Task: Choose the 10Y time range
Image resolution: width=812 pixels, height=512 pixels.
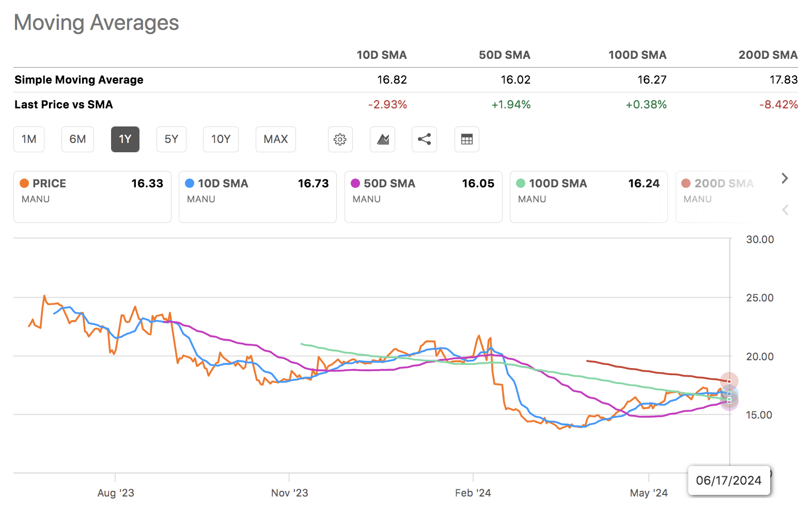Action: pos(221,139)
